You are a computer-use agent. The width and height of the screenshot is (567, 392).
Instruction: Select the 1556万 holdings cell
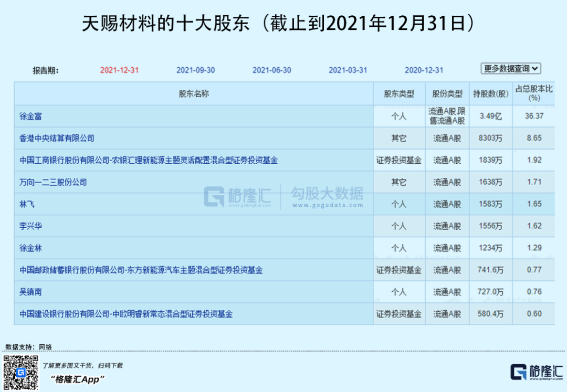(491, 226)
